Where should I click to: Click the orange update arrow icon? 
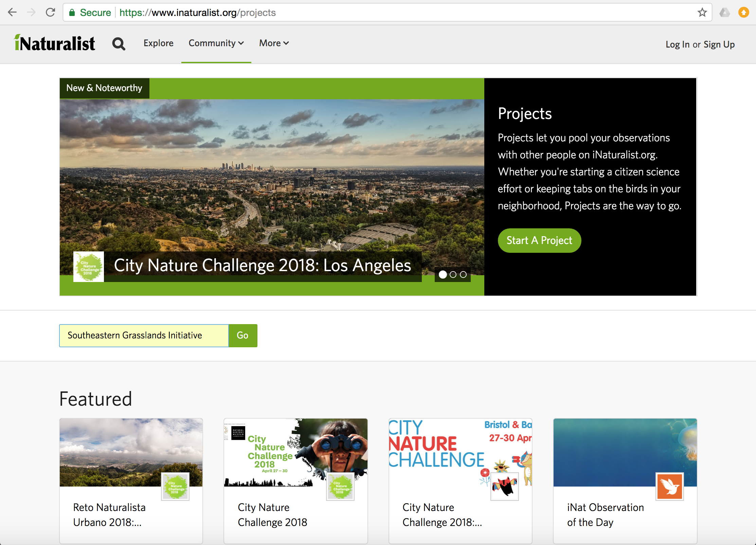tap(743, 13)
